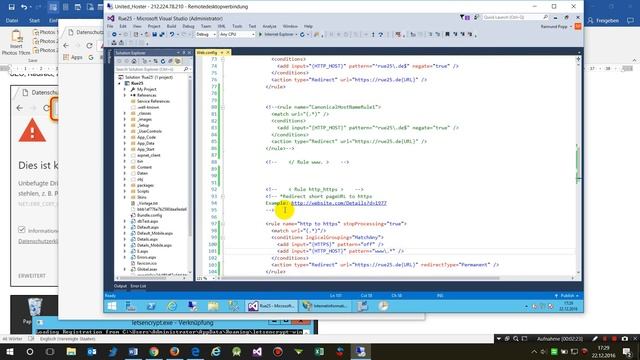The image size is (640, 360).
Task: Click the Undo arrow in Visual Studio toolbar
Action: tap(172, 35)
